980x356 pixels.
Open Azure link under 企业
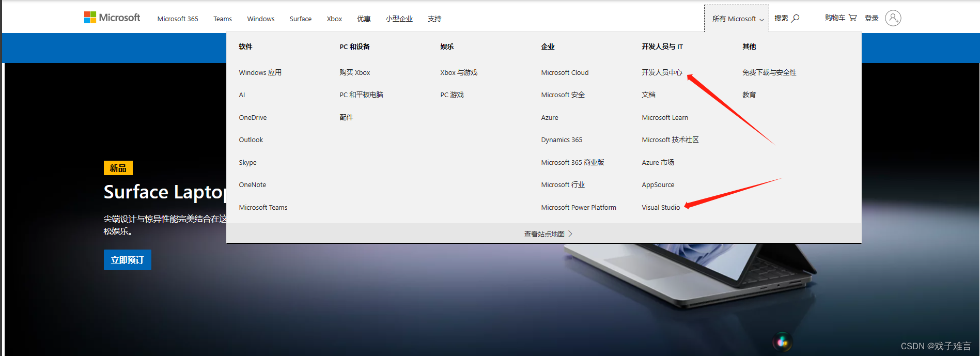[x=550, y=117]
